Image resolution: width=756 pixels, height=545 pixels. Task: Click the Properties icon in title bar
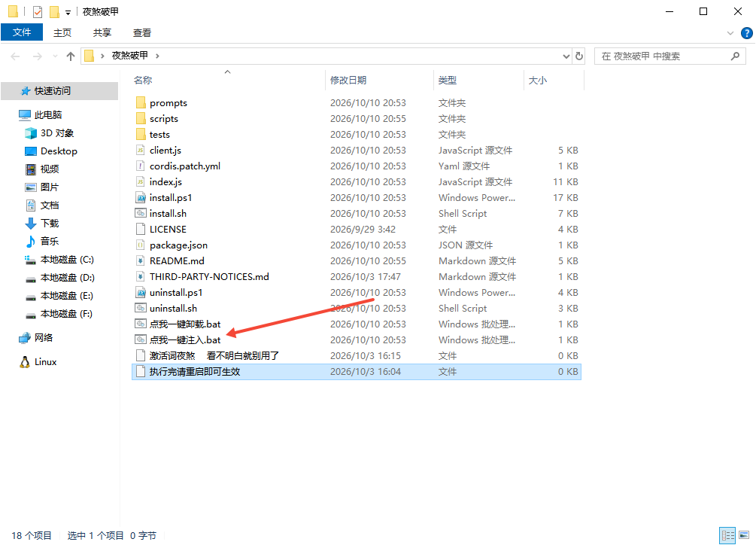click(38, 11)
